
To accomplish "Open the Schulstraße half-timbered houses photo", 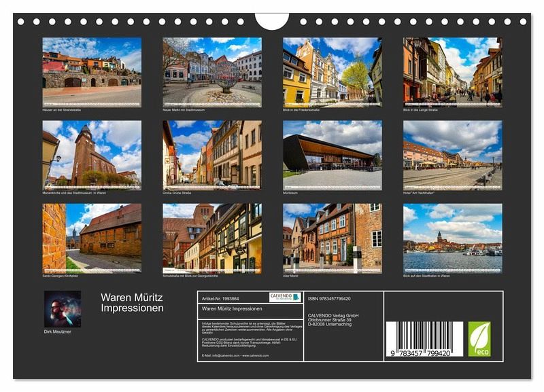I will coord(212,238).
